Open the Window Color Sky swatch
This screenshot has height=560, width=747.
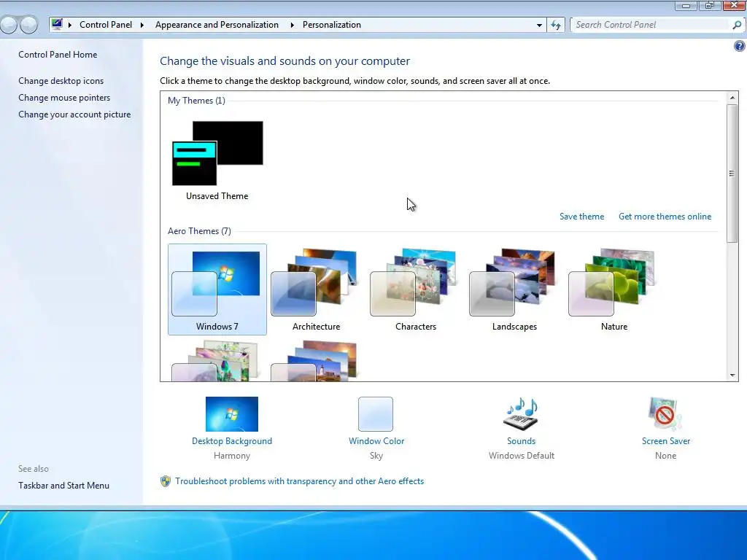[376, 414]
